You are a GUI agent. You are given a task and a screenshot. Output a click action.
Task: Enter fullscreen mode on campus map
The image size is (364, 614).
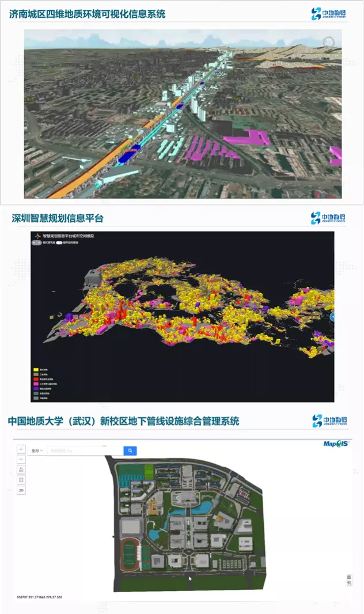[21, 480]
